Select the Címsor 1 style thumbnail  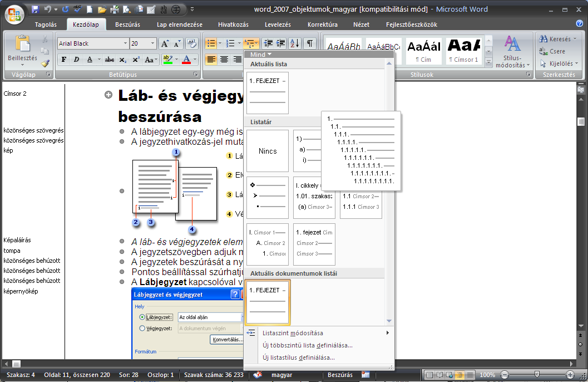[x=464, y=51]
